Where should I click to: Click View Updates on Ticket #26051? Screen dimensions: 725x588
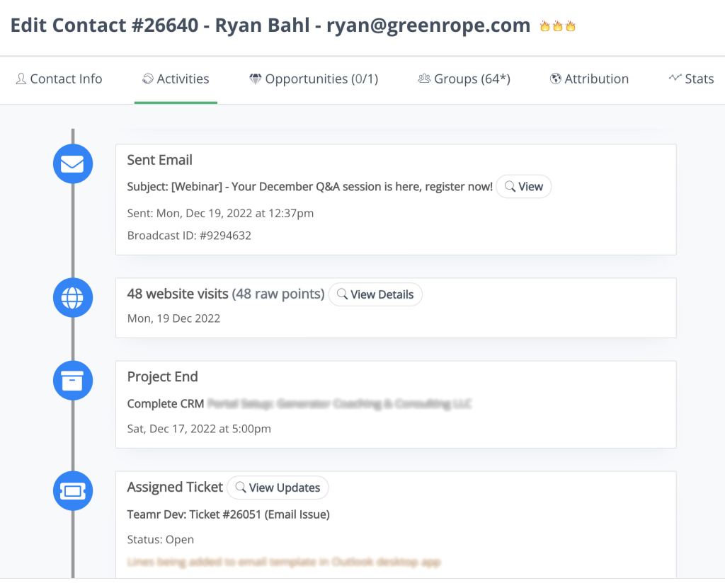click(x=278, y=488)
